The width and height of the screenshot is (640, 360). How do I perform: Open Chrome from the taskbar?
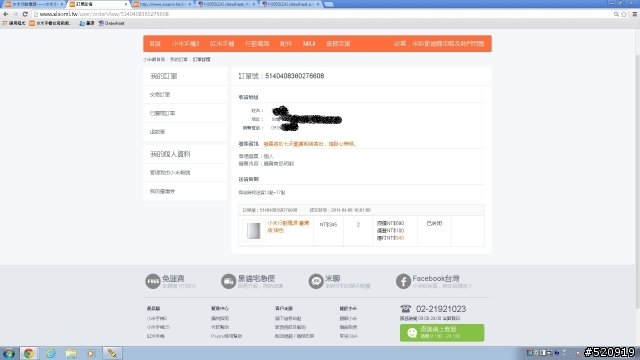[29, 353]
